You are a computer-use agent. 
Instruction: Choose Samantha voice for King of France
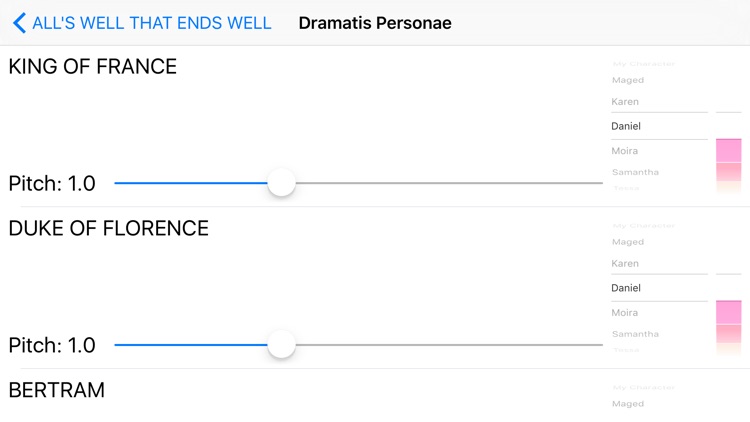[x=635, y=172]
